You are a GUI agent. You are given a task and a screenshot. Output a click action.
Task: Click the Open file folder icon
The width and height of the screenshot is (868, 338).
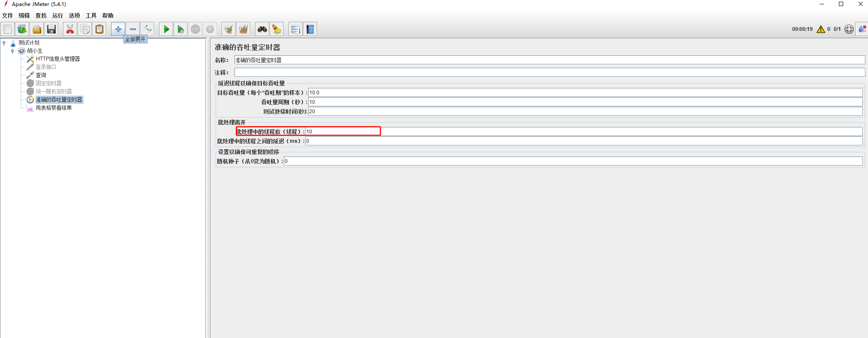point(37,29)
